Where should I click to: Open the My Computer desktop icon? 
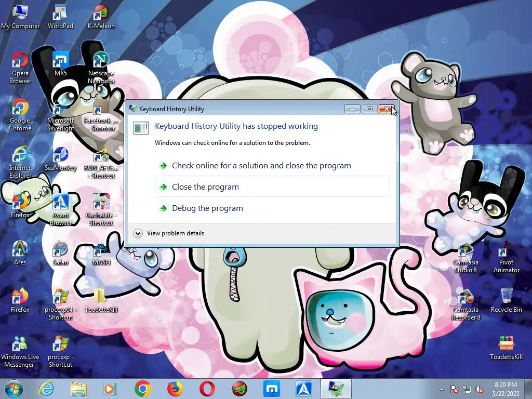20,17
